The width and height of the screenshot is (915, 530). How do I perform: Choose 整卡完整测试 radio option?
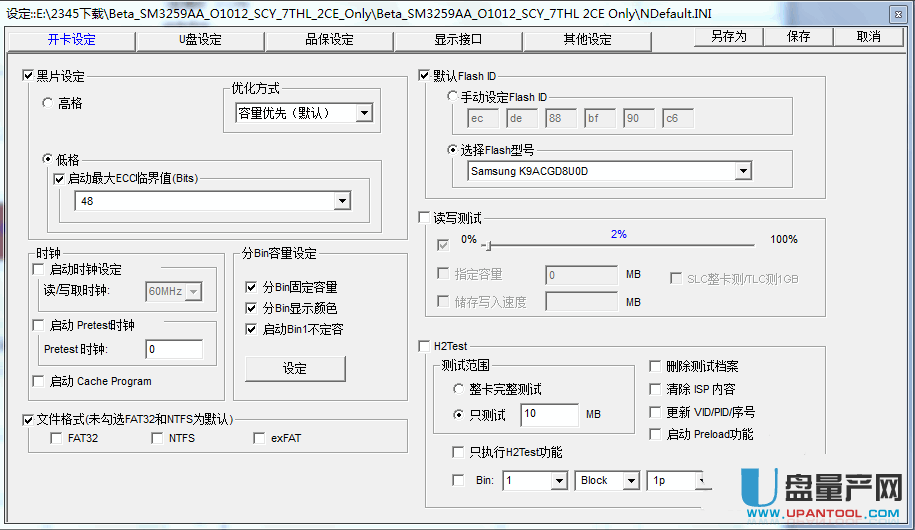459,388
